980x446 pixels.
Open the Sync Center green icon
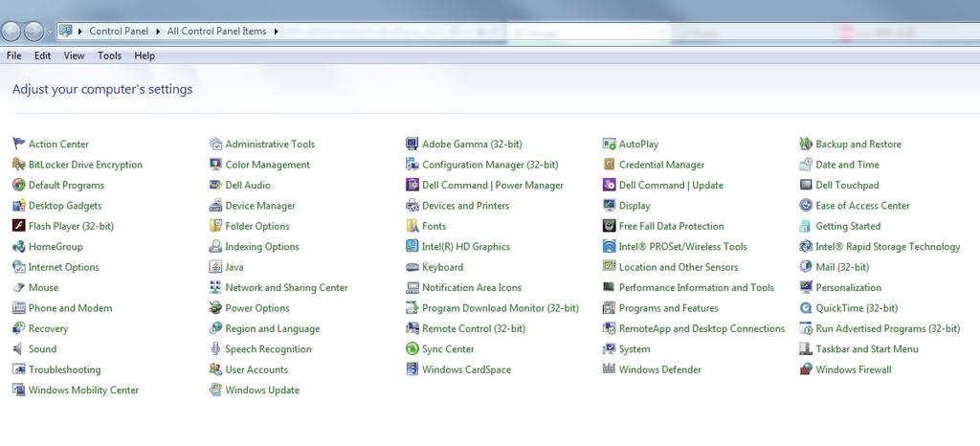[412, 349]
